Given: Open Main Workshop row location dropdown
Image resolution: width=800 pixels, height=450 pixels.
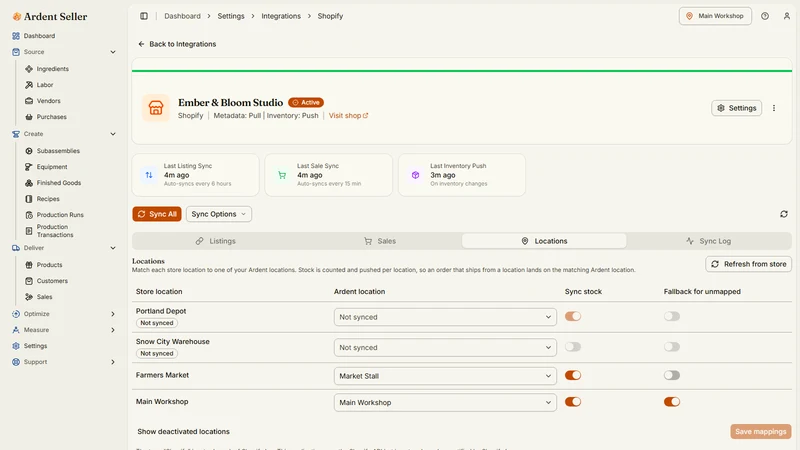Looking at the screenshot, I should [x=445, y=403].
